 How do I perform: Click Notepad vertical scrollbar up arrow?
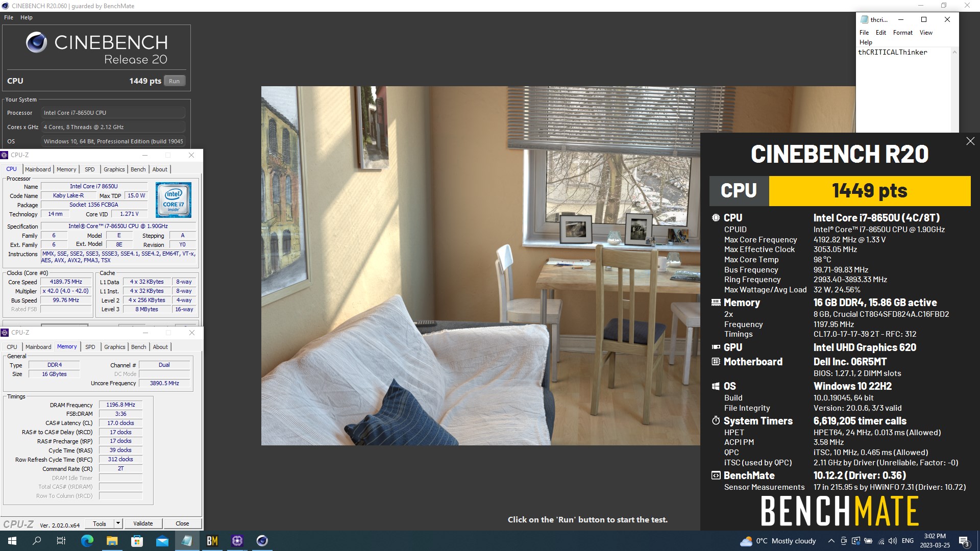954,52
